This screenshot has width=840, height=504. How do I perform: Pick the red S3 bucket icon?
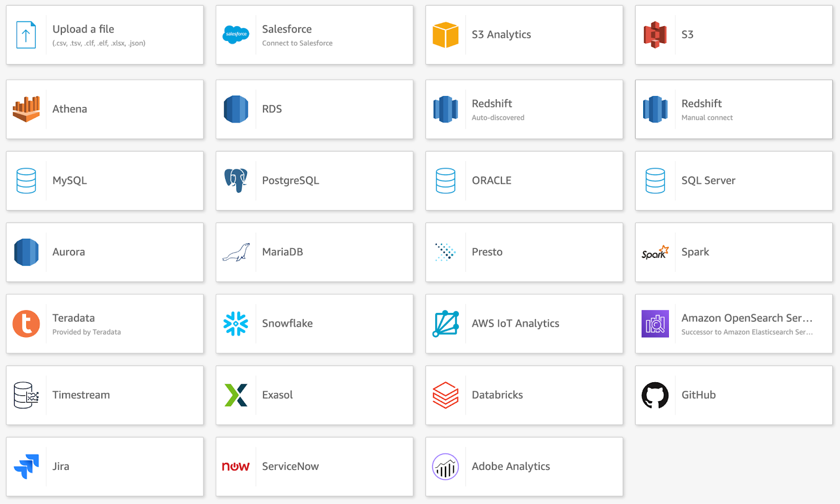(655, 35)
